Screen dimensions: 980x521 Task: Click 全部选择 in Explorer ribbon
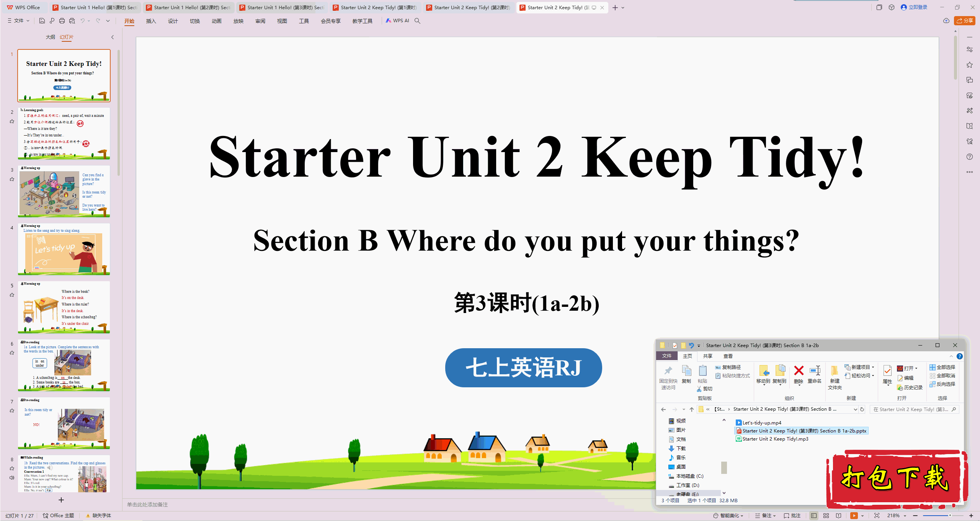click(x=942, y=367)
